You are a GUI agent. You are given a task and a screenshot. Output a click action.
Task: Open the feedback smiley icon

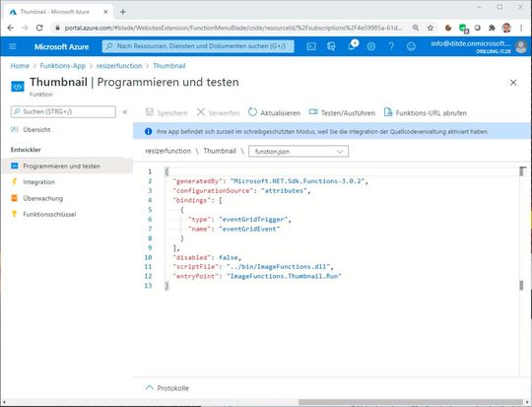[411, 46]
